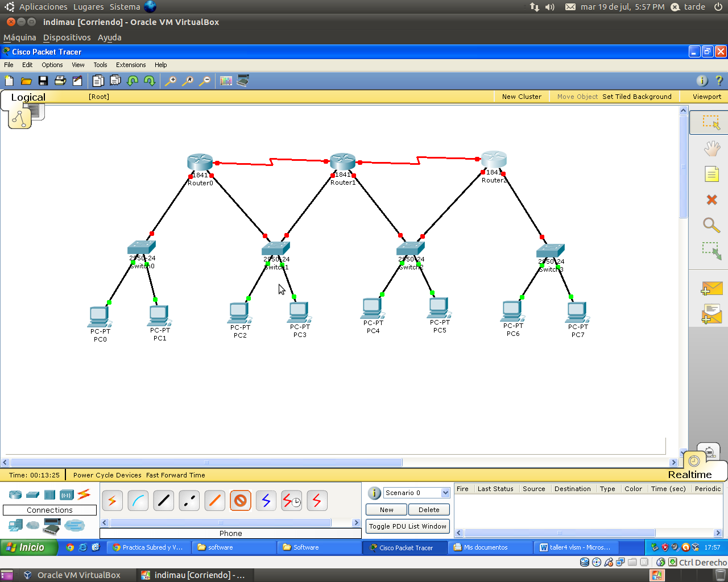Open the Custom Devices Dialog icon
Viewport: 728px width, 582px height.
(x=243, y=81)
